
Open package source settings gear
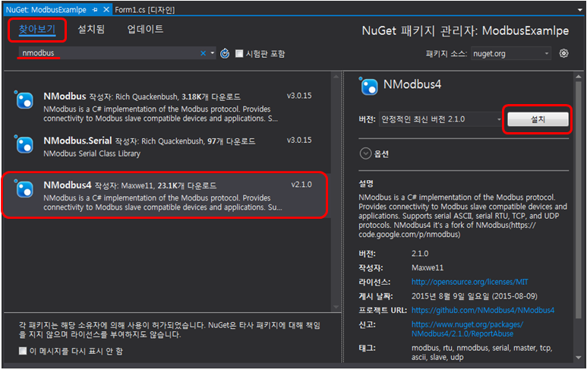pyautogui.click(x=563, y=53)
